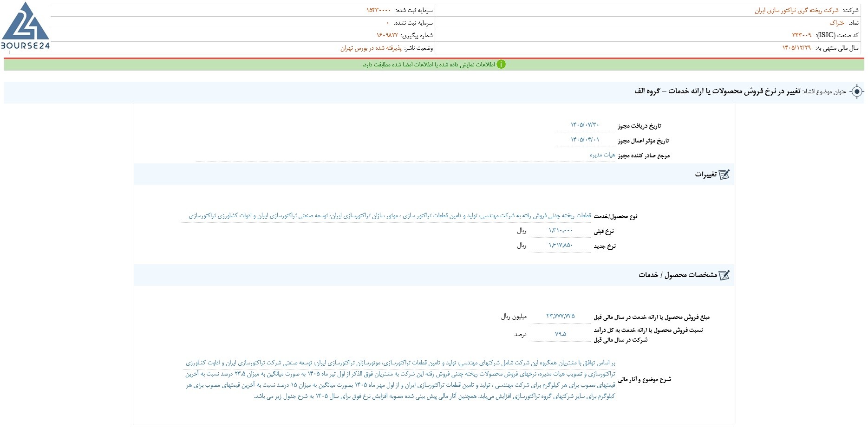Click the symbol value ختراک
The width and height of the screenshot is (868, 428).
pyautogui.click(x=837, y=23)
